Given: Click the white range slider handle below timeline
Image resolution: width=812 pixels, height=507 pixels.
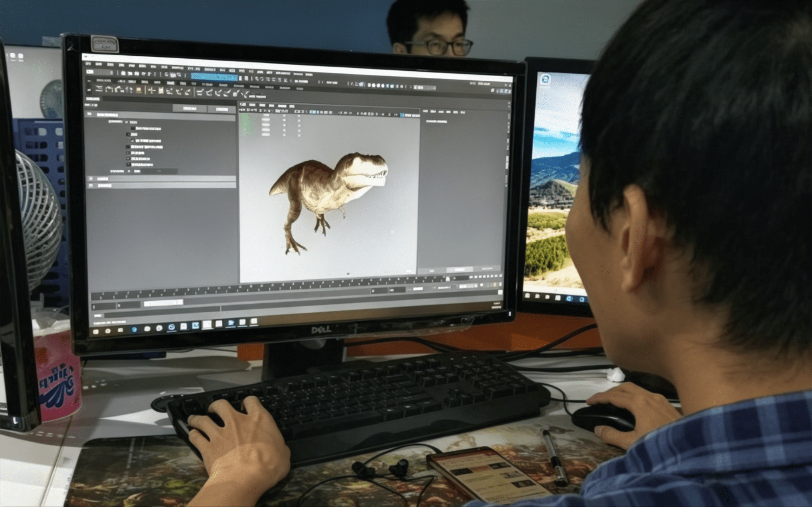Looking at the screenshot, I should tap(164, 303).
